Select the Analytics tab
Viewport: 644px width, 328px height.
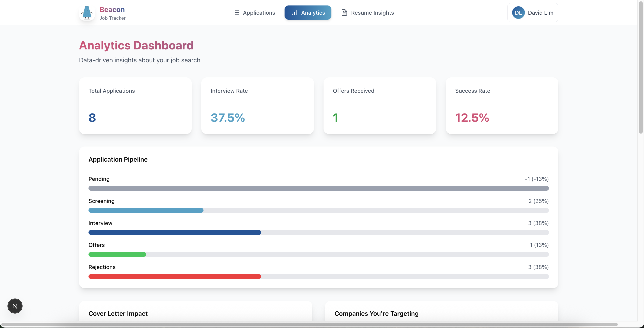308,13
